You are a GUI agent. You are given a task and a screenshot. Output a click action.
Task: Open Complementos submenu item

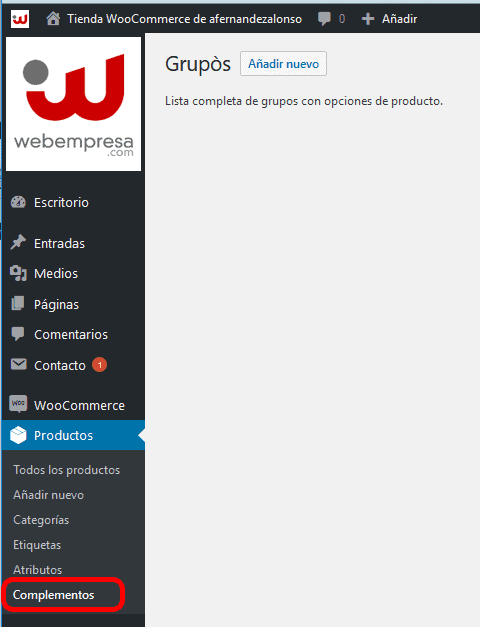tap(54, 595)
